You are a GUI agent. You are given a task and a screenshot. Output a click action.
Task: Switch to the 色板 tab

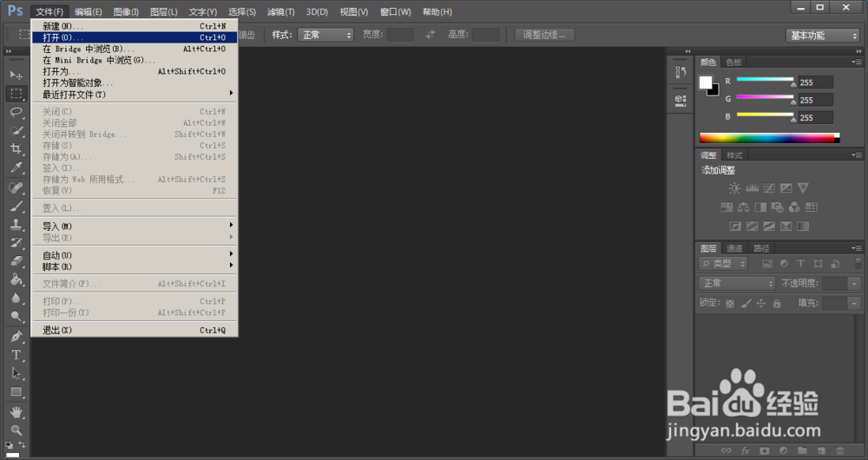pos(733,62)
